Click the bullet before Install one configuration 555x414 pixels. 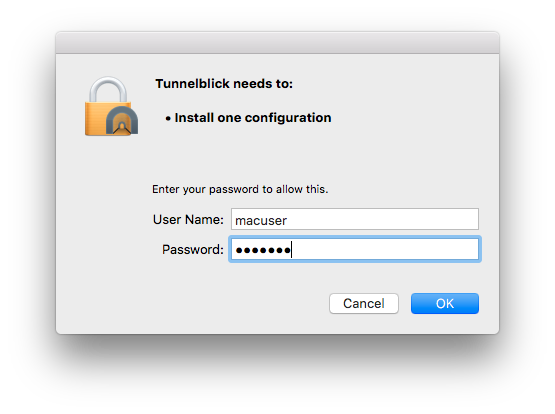pos(168,119)
